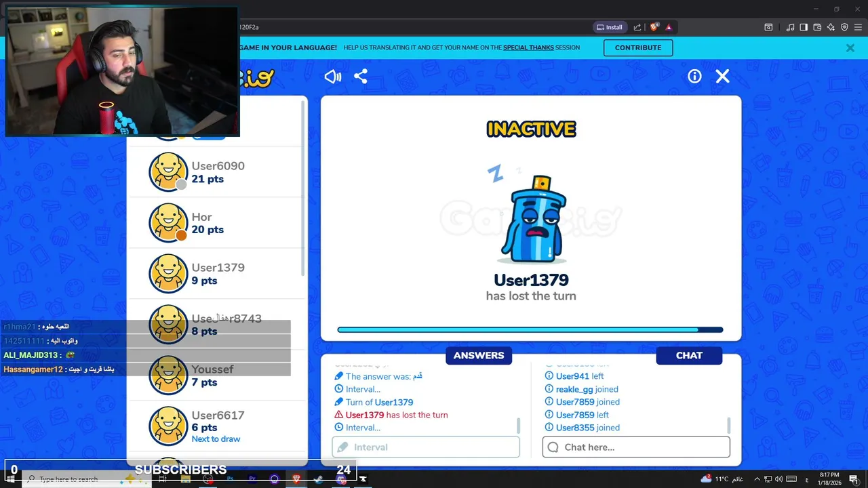Screen dimensions: 868x488
Task: Click the Brave VPN shield icon
Action: (844, 27)
